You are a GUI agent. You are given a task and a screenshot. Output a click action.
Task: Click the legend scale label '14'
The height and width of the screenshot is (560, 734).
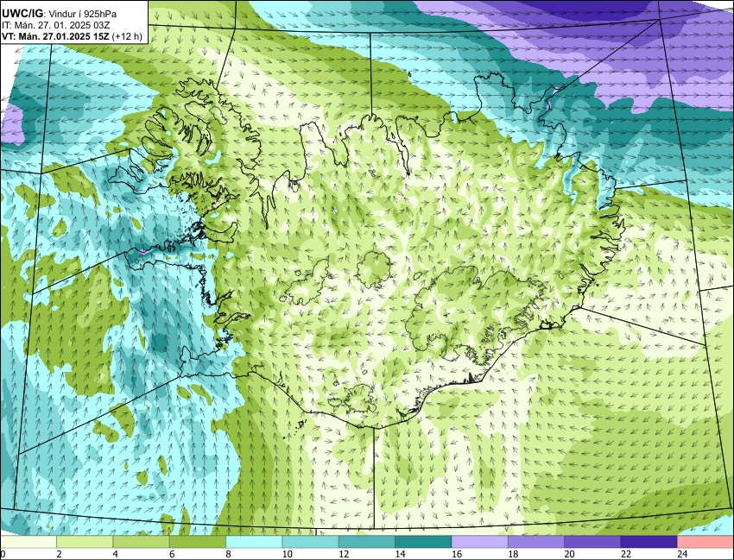(400, 554)
